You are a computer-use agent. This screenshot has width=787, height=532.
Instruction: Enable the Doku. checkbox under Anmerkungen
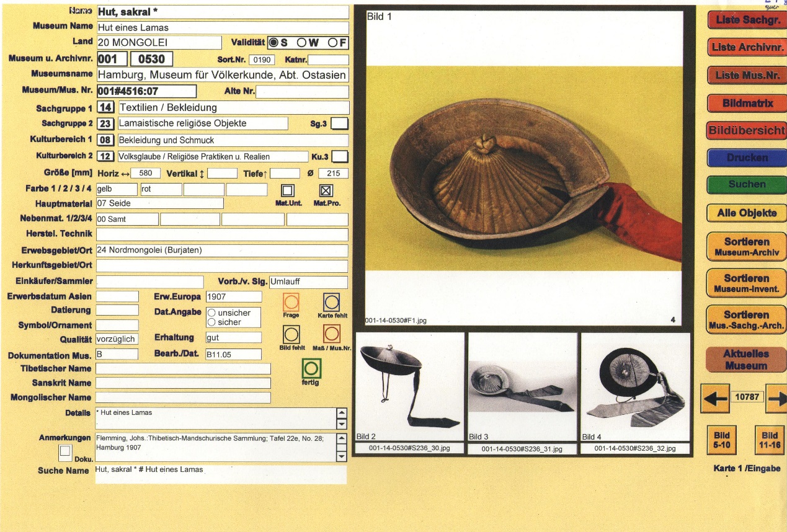click(x=65, y=453)
